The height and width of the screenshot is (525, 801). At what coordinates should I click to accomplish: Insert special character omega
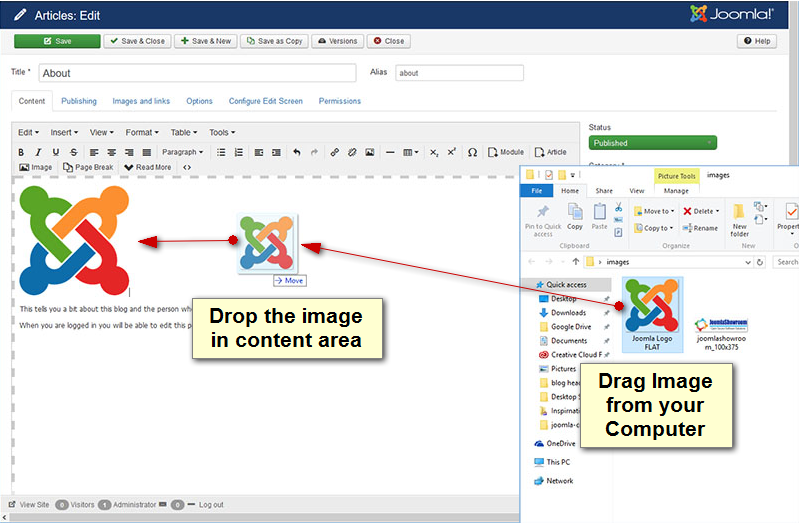(473, 152)
